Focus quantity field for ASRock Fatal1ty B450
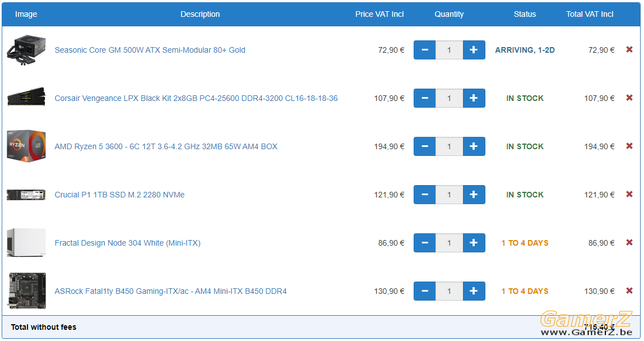The width and height of the screenshot is (644, 341). [450, 291]
